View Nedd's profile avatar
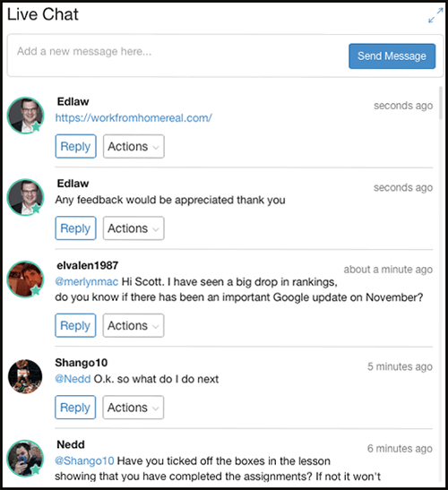Image resolution: width=448 pixels, height=490 pixels. click(x=25, y=458)
